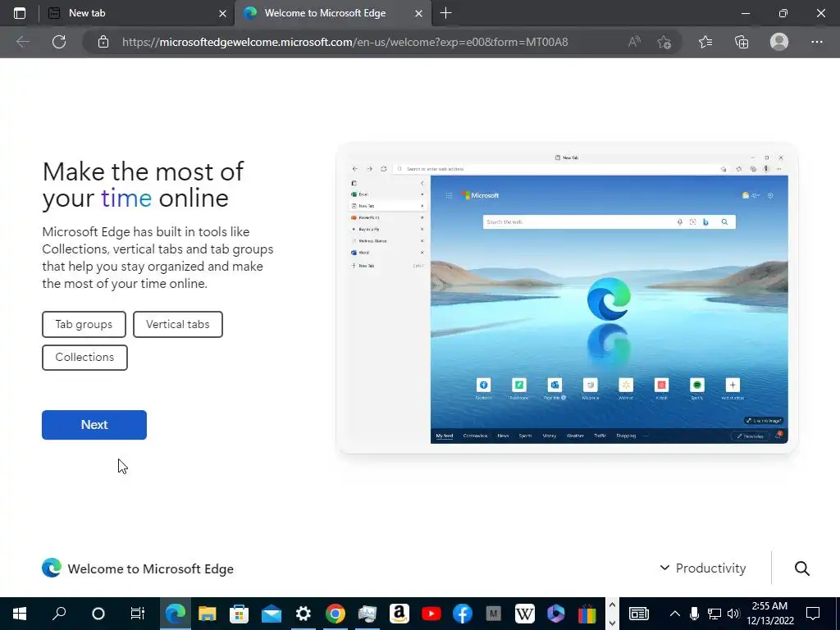Open Task View
The width and height of the screenshot is (840, 630).
(138, 614)
